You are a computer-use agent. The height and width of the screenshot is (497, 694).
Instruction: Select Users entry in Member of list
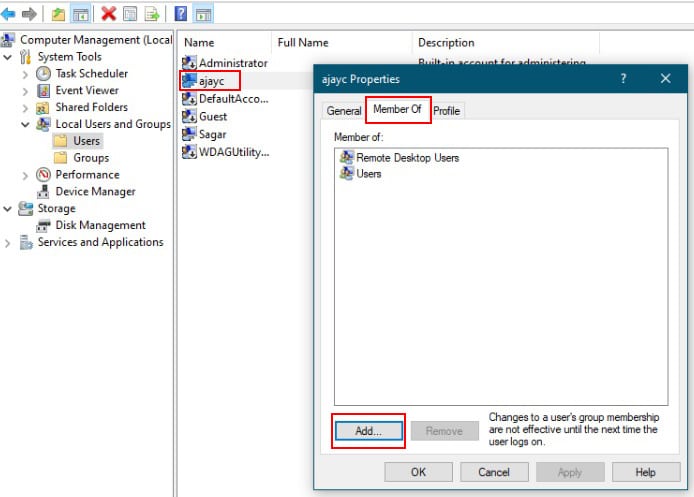[x=361, y=173]
